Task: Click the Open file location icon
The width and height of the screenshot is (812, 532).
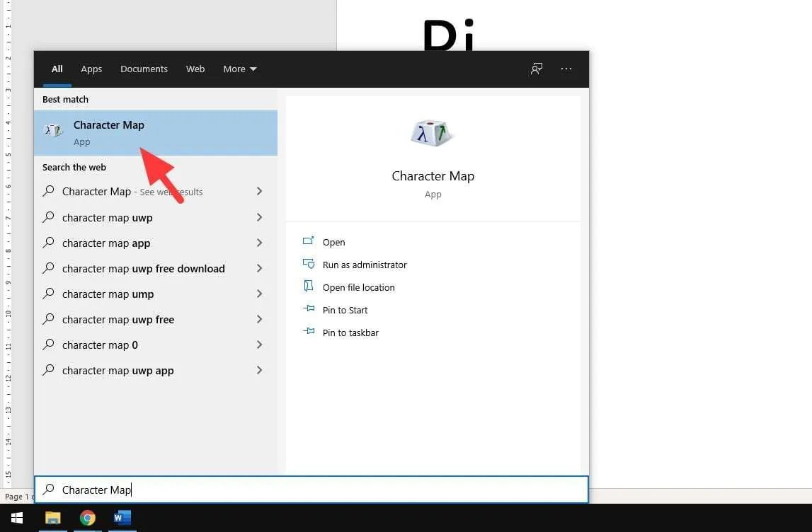Action: pyautogui.click(x=309, y=286)
